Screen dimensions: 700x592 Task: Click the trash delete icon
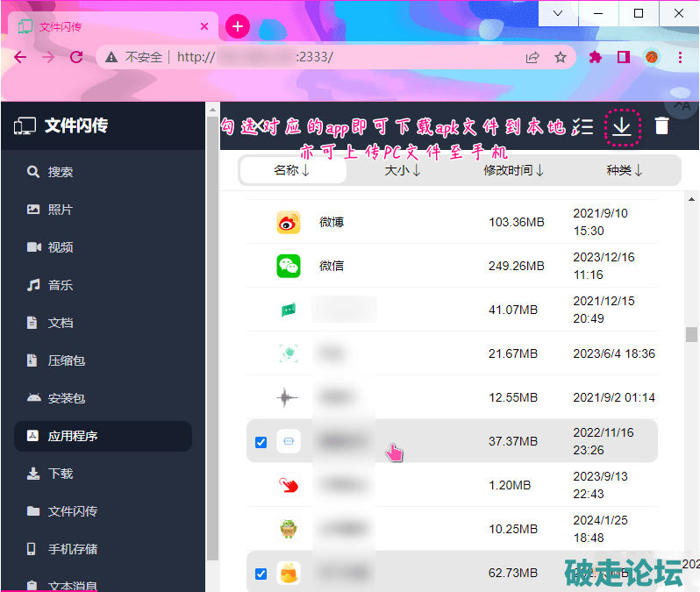tap(662, 126)
